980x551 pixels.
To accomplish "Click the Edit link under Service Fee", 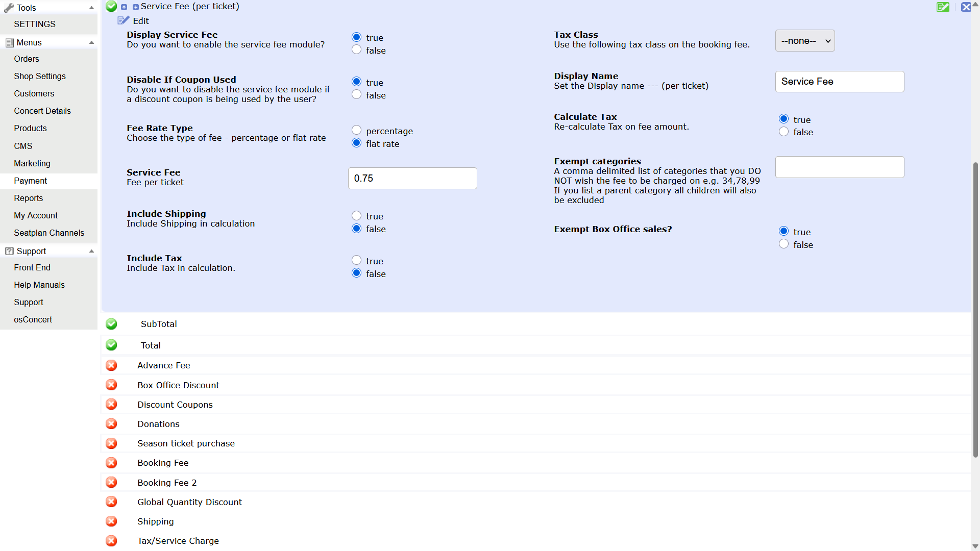I will [141, 21].
